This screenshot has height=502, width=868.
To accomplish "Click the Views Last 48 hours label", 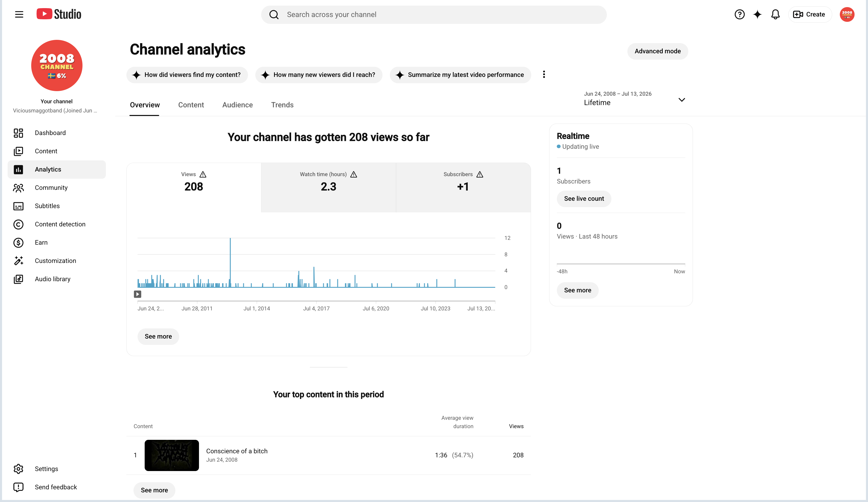I will coord(587,236).
